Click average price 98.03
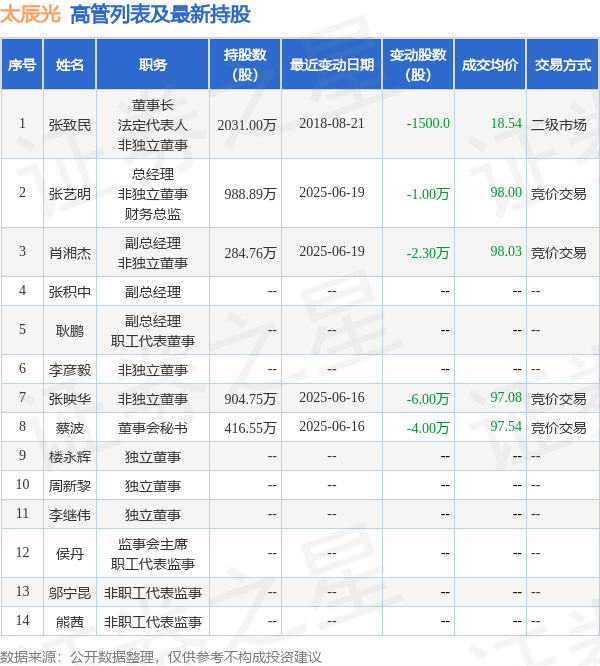The width and height of the screenshot is (600, 666). [506, 251]
